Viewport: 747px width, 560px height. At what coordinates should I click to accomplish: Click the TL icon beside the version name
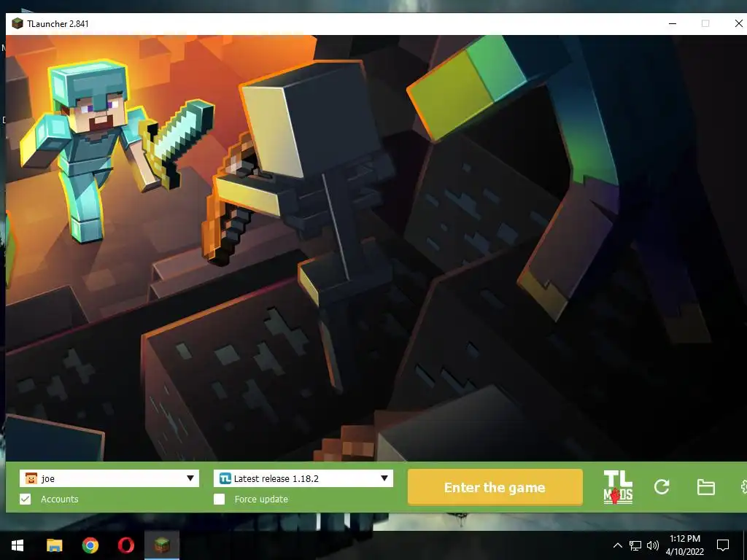(x=225, y=478)
